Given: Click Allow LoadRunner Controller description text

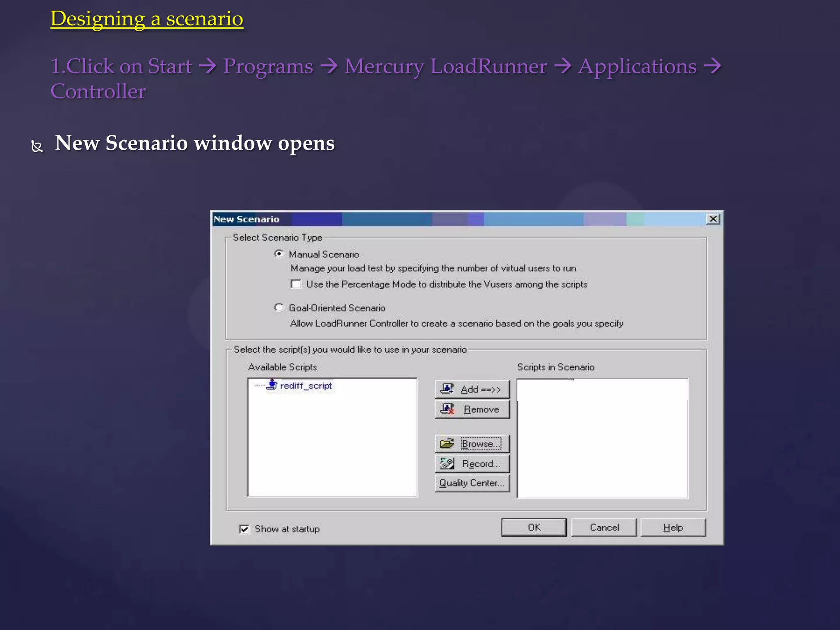Looking at the screenshot, I should click(x=457, y=324).
